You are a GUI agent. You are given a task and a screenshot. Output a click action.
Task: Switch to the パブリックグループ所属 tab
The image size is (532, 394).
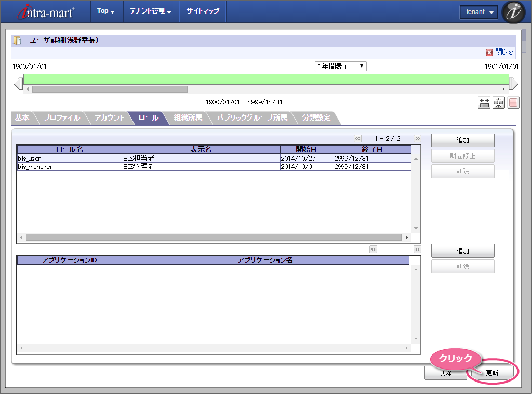click(252, 118)
